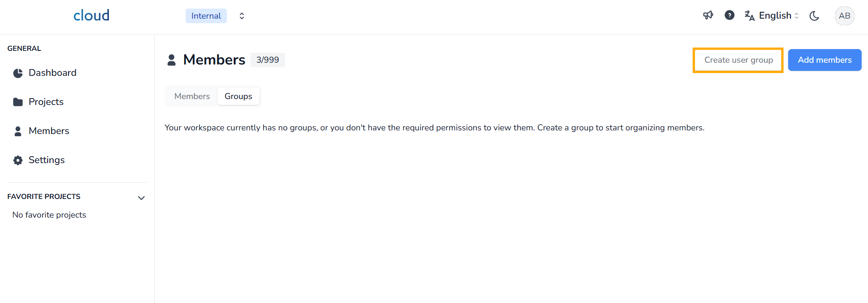The width and height of the screenshot is (868, 303).
Task: Open the help question mark icon
Action: click(729, 15)
